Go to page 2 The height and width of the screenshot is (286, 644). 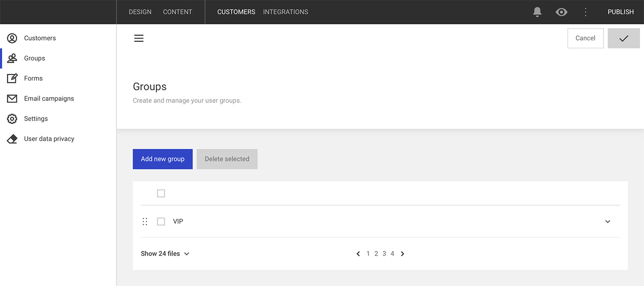(x=376, y=254)
